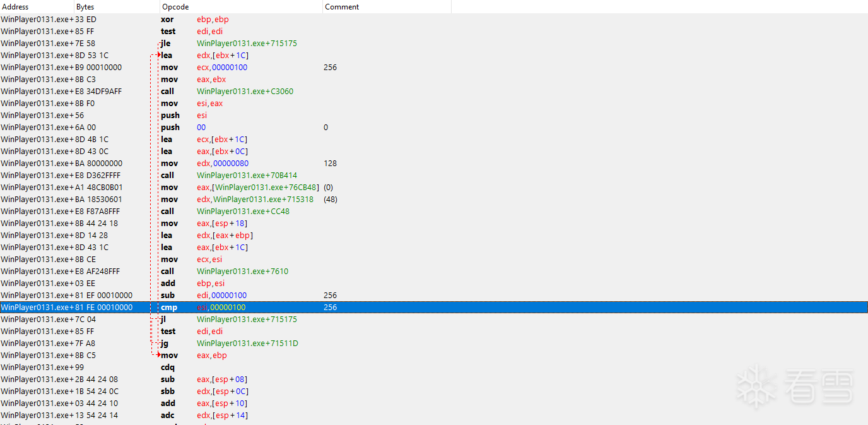Select the 'jg WinPlayer0131.exe+71511D' instruction
Image resolution: width=868 pixels, height=425 pixels.
tap(434, 344)
